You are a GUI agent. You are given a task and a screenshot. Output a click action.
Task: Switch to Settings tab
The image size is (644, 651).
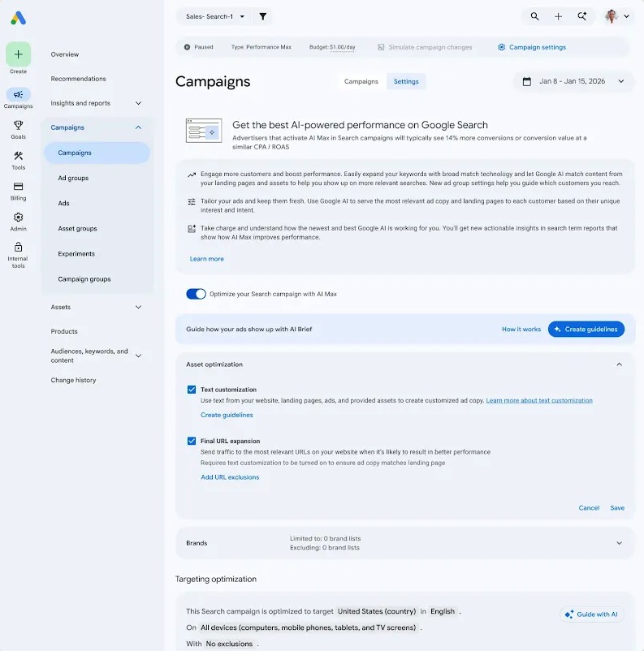click(406, 81)
